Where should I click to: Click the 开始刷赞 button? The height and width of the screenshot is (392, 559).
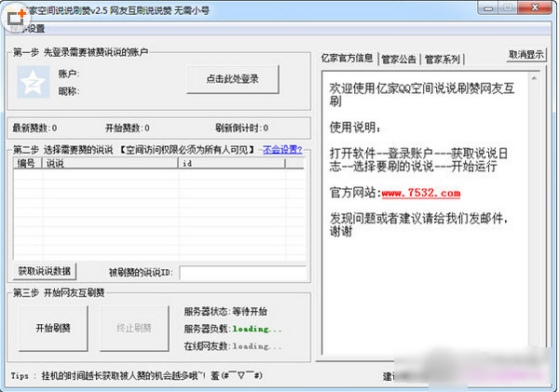click(x=53, y=328)
